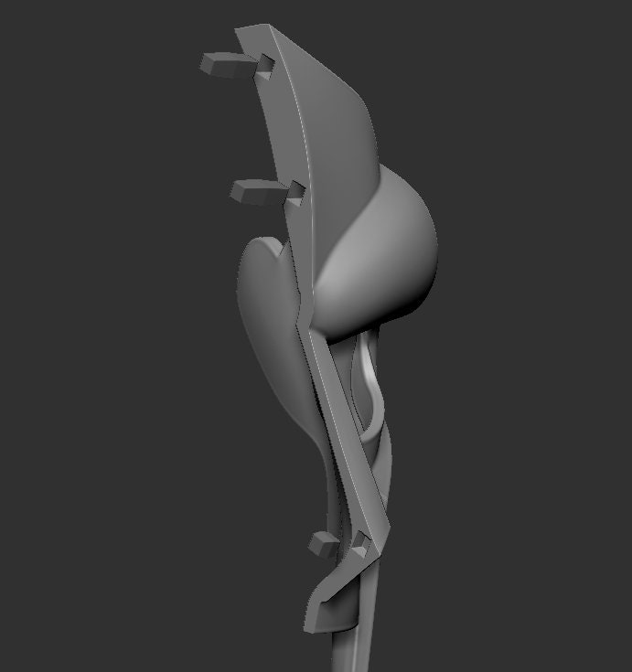Click the middle rectangular peg protruding left

point(255,192)
